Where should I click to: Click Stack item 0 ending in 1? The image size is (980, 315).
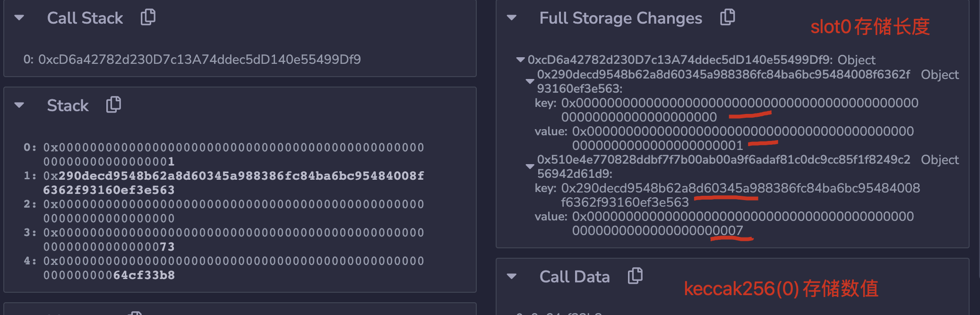click(233, 154)
